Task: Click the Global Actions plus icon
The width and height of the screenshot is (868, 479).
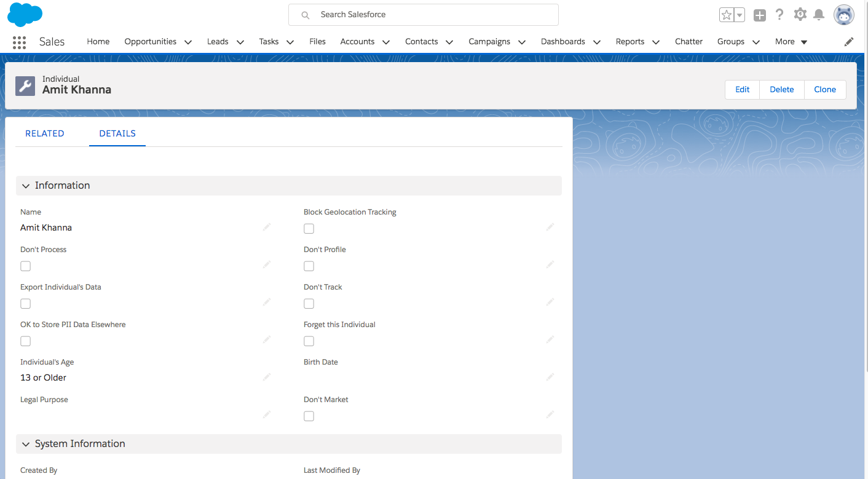Action: tap(760, 15)
